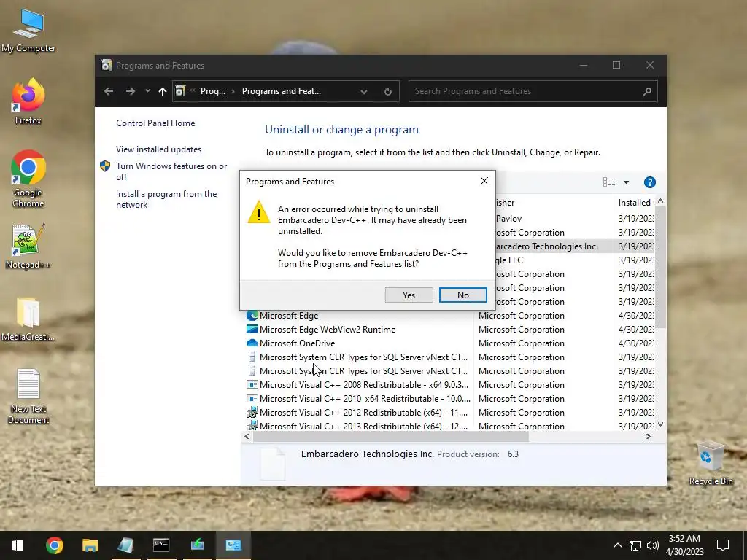Open My Computer desktop icon
Viewport: 747px width, 560px height.
(28, 31)
